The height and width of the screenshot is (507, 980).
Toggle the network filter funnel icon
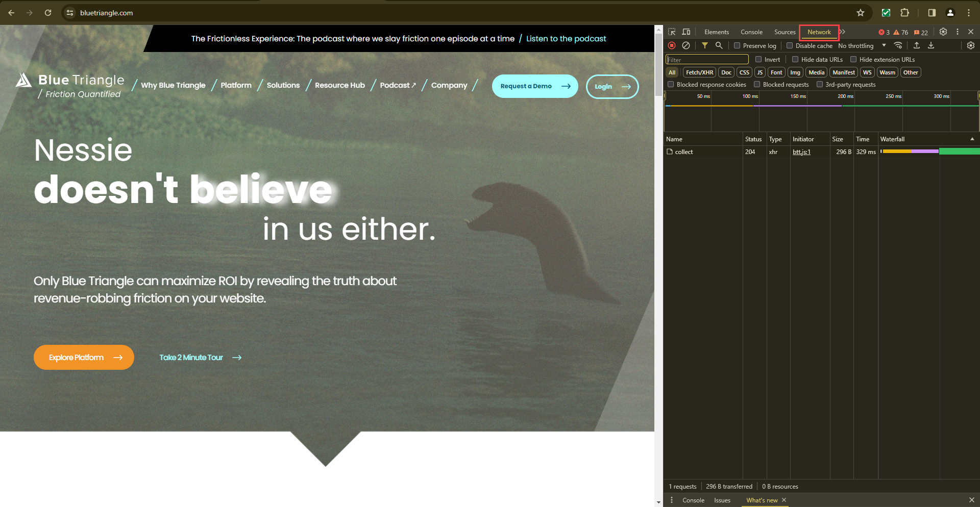coord(705,45)
